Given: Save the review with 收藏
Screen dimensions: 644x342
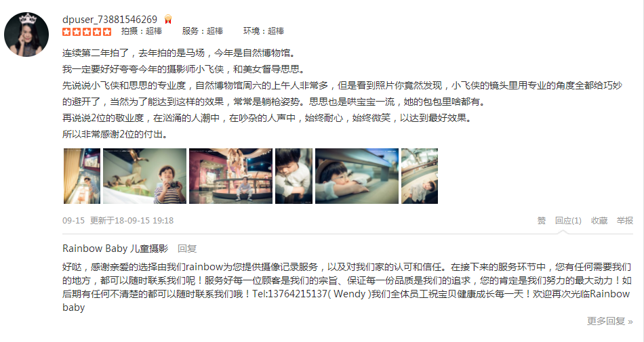Looking at the screenshot, I should [599, 221].
